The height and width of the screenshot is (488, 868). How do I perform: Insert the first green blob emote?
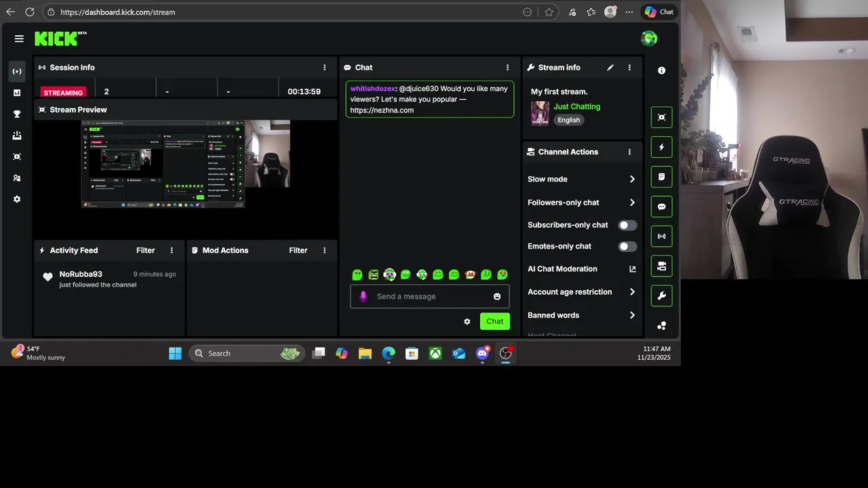(x=357, y=274)
